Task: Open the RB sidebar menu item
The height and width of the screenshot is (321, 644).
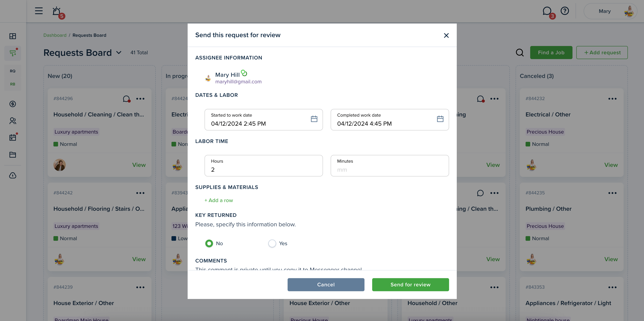Action: tap(13, 84)
